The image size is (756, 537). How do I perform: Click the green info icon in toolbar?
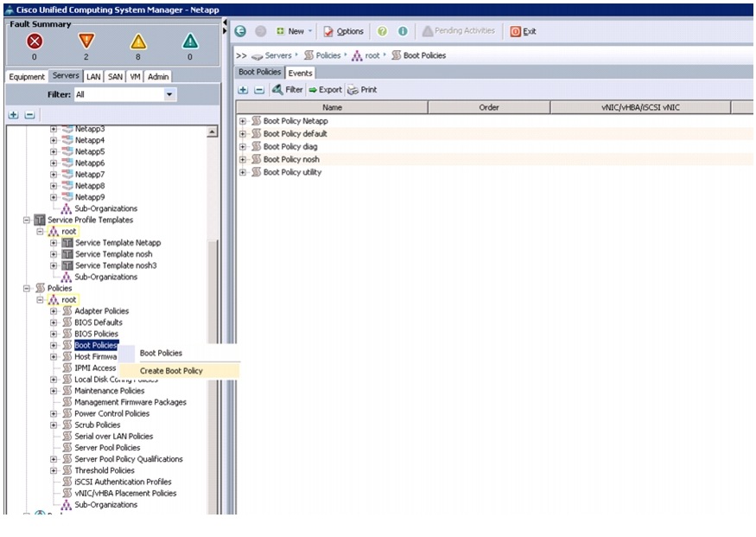pos(403,31)
